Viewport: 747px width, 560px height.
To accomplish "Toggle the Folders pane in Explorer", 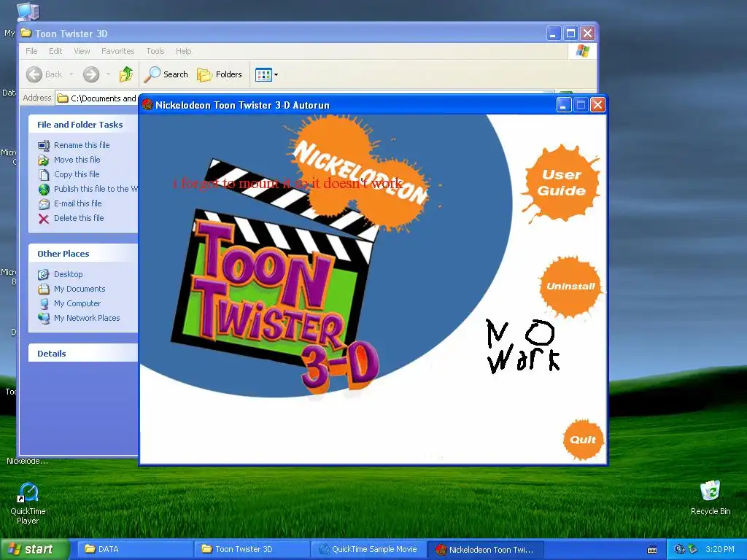I will (220, 74).
